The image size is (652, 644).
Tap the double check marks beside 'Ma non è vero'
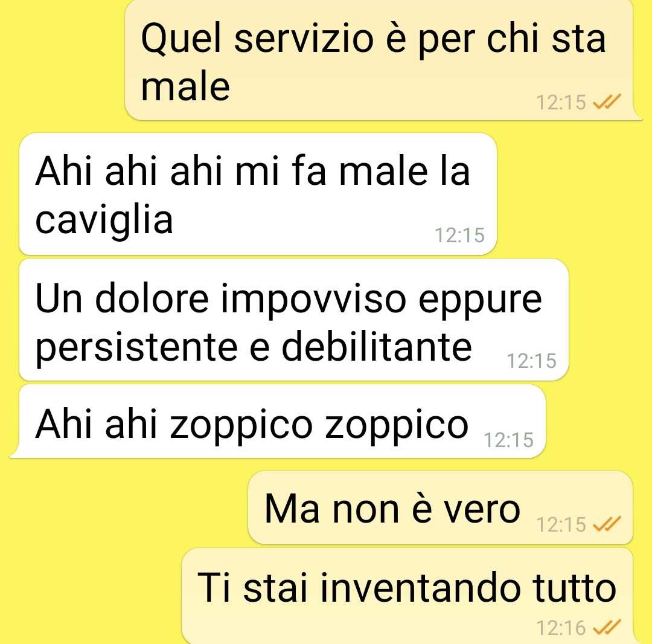click(607, 523)
